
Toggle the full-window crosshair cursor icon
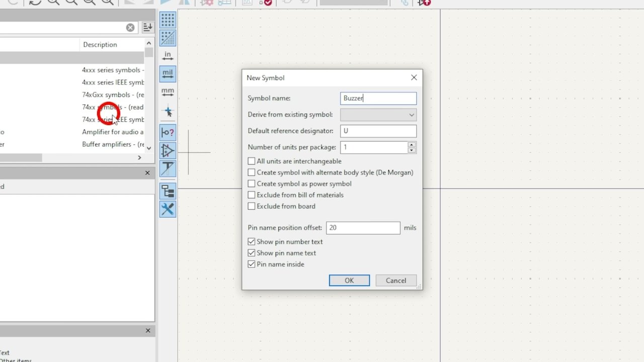[168, 111]
